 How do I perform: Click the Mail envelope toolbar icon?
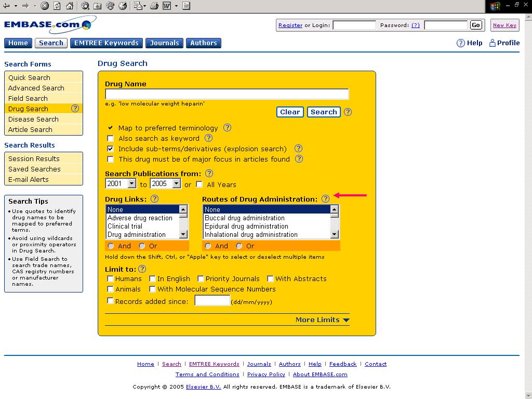coord(137,6)
